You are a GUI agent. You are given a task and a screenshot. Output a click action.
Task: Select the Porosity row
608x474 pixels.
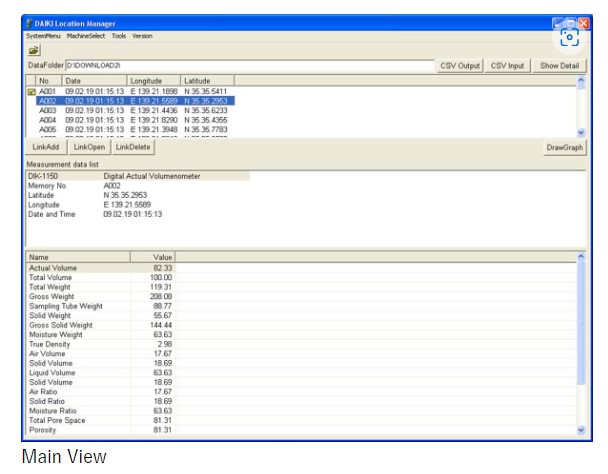point(101,430)
